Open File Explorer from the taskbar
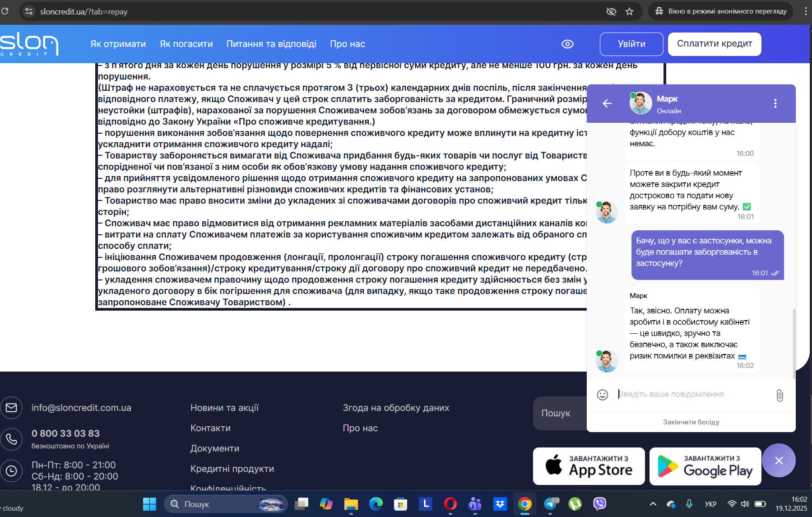812x517 pixels. coord(351,504)
